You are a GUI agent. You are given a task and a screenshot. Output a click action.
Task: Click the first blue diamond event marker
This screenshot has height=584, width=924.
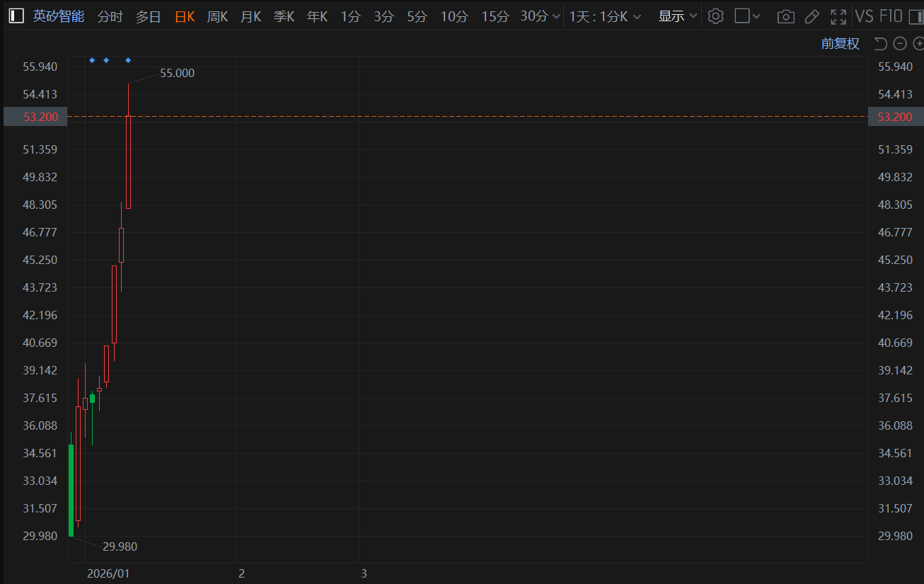(92, 60)
